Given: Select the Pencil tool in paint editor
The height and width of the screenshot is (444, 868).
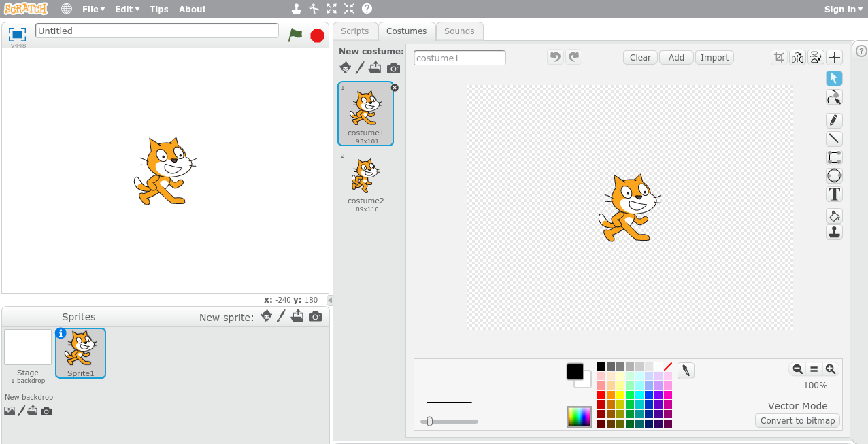Looking at the screenshot, I should click(x=834, y=120).
